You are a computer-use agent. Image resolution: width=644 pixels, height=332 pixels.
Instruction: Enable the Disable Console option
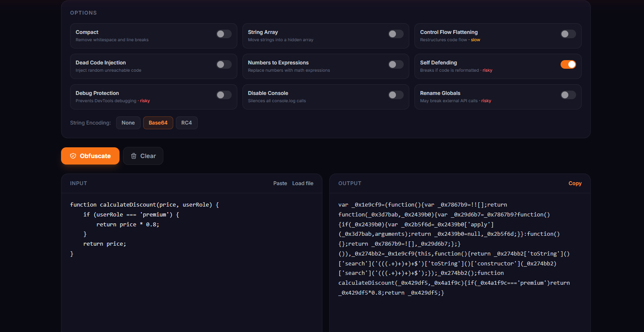point(396,94)
